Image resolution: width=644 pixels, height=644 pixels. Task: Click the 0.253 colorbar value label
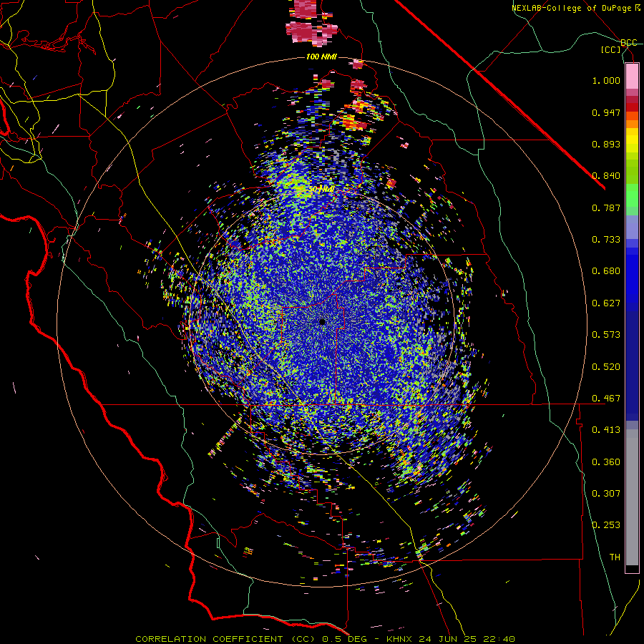click(x=606, y=525)
